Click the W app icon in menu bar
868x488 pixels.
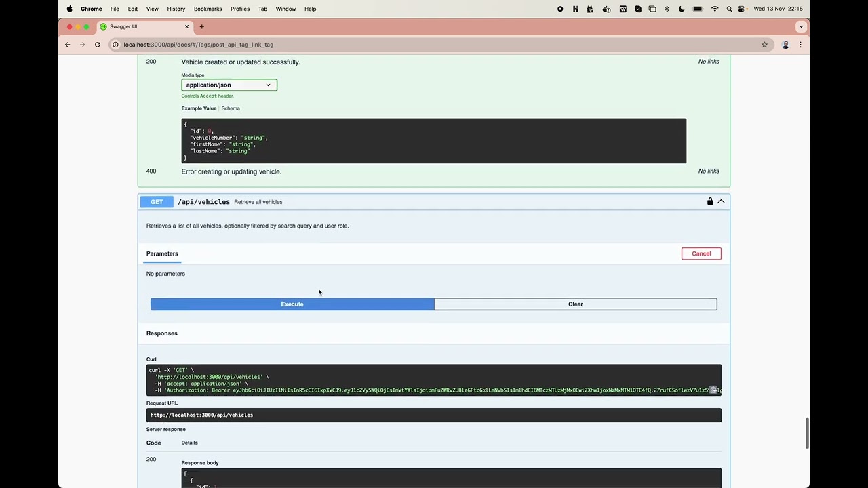click(x=623, y=9)
